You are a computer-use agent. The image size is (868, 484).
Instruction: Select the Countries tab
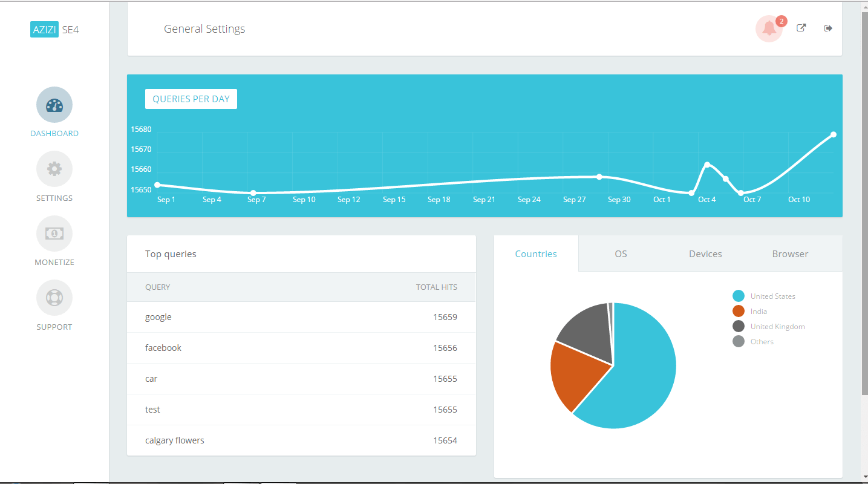click(x=536, y=253)
